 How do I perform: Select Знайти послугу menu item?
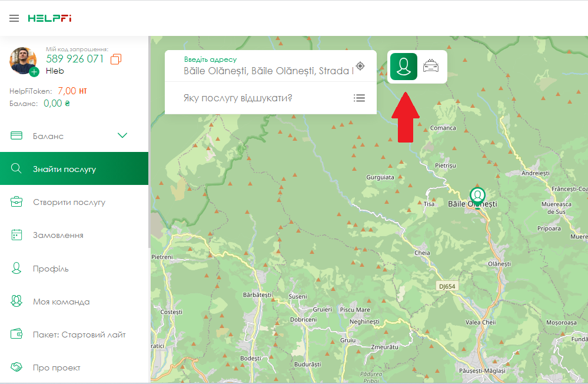tap(64, 169)
